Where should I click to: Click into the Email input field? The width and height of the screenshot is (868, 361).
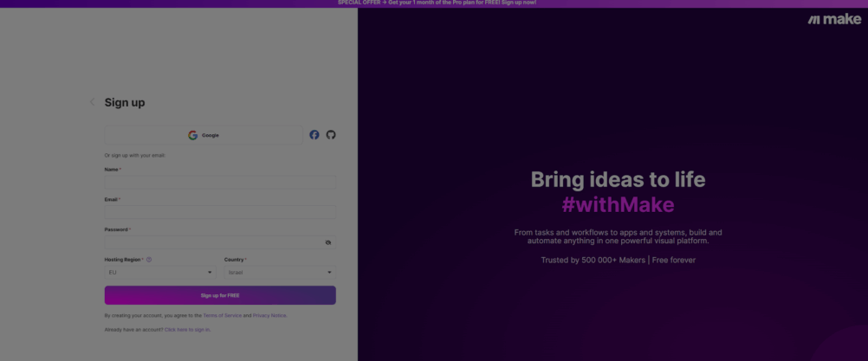click(220, 212)
